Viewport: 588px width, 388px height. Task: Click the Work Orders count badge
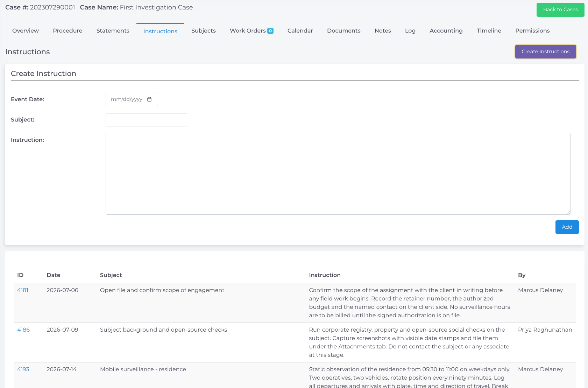[270, 31]
